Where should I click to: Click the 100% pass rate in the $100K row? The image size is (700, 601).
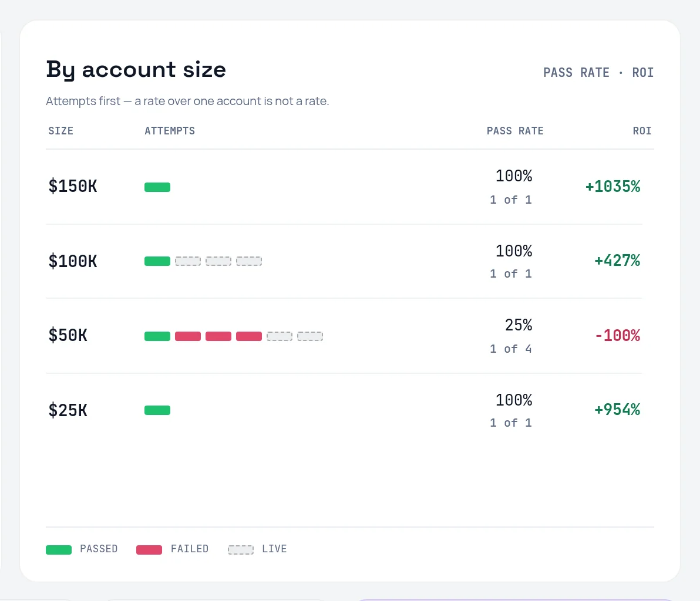click(x=514, y=251)
